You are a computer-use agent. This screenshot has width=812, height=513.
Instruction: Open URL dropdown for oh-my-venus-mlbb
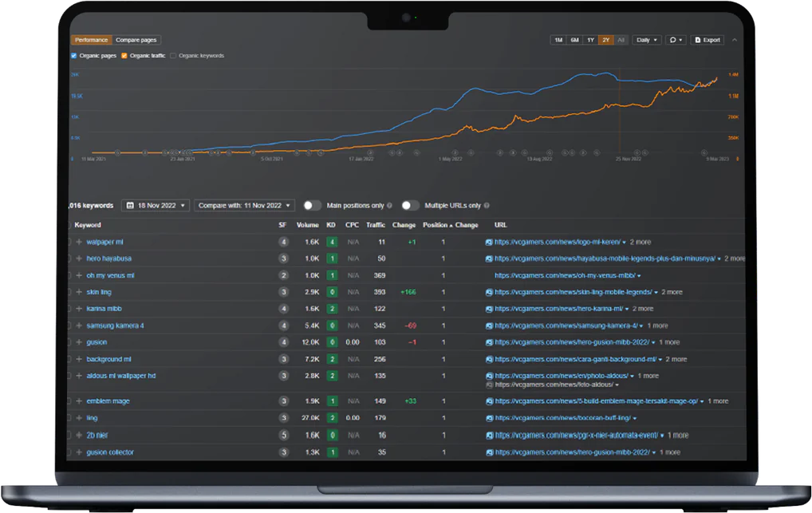(639, 276)
